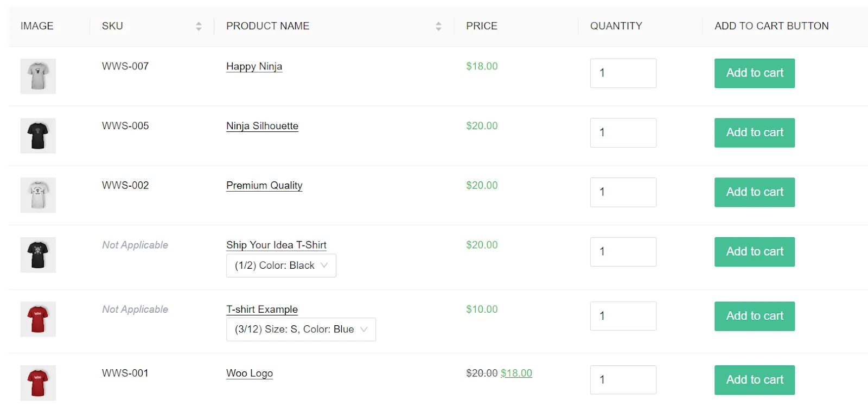
Task: Click the Premium Quality product name
Action: click(x=264, y=185)
